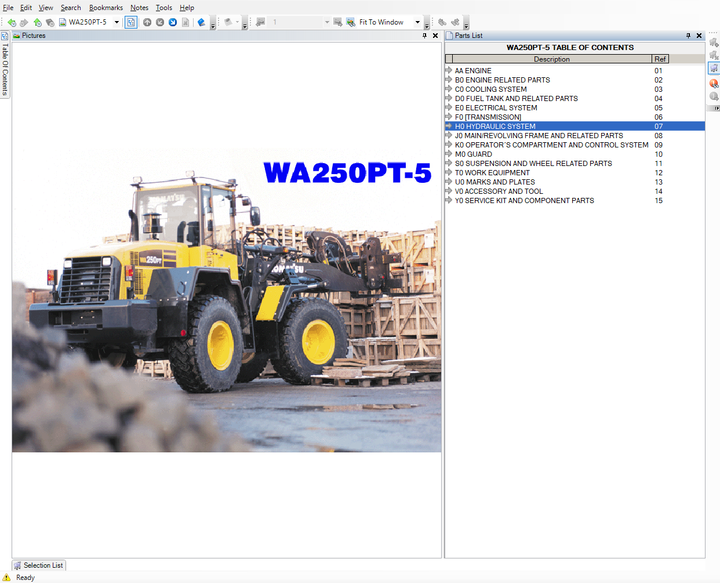Open the Selection List tab

(39, 565)
